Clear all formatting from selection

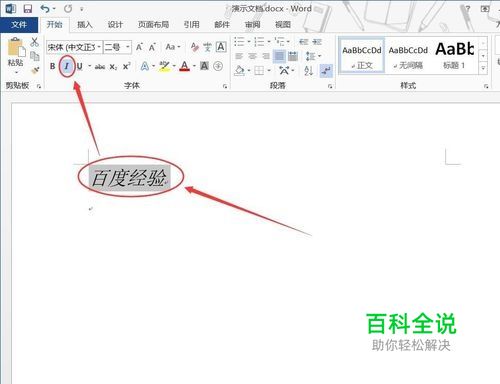pos(195,47)
